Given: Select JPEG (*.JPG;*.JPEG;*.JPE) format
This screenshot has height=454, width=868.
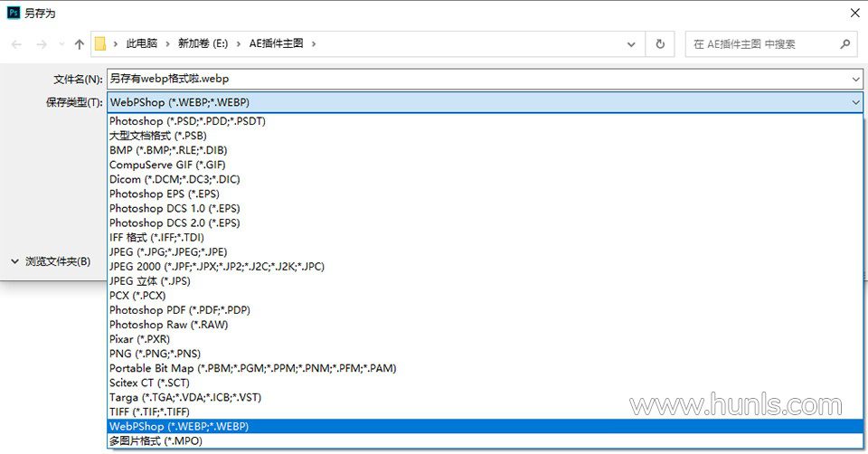Looking at the screenshot, I should [485, 252].
